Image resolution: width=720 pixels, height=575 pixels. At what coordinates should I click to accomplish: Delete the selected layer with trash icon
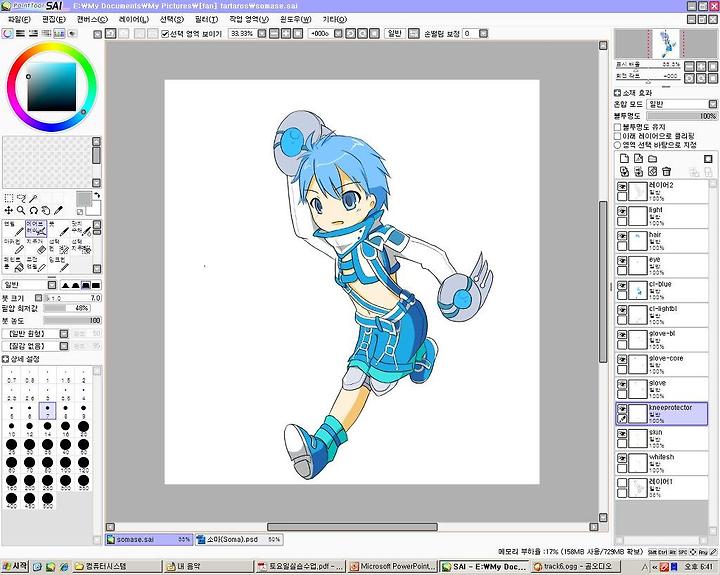[667, 172]
